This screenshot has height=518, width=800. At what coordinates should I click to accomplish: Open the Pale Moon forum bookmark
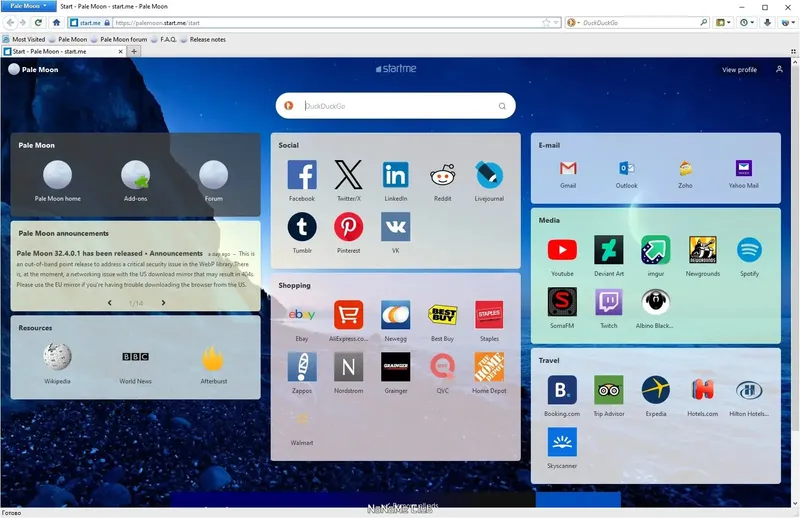pyautogui.click(x=118, y=39)
